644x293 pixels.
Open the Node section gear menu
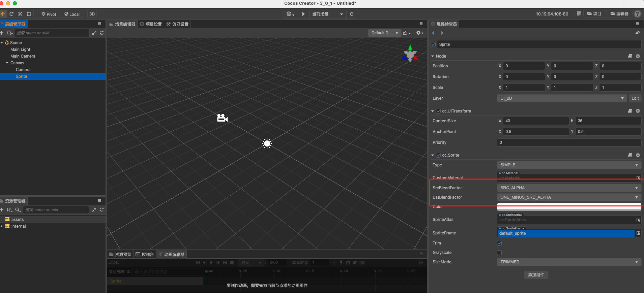pos(638,56)
